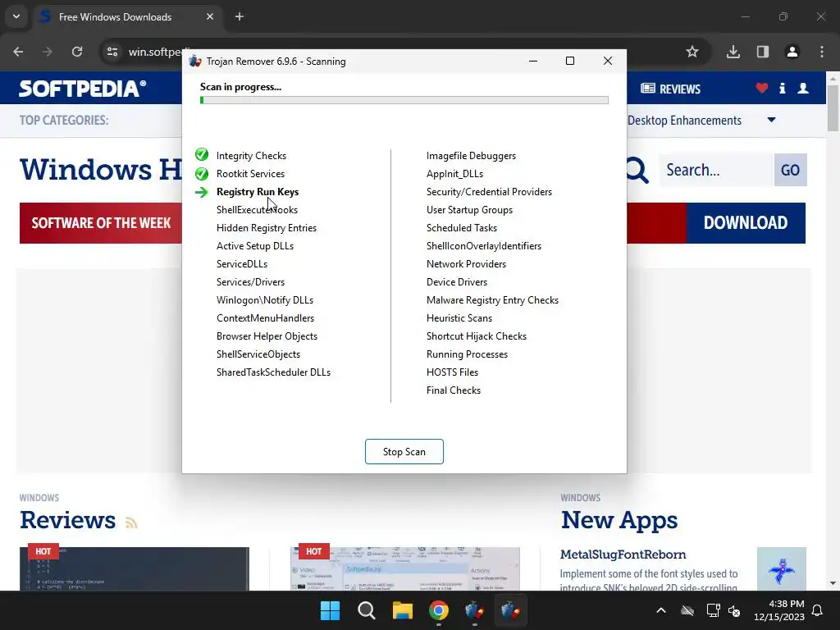The image size is (840, 630).
Task: Click the Softpedia search magnifier icon
Action: [637, 171]
